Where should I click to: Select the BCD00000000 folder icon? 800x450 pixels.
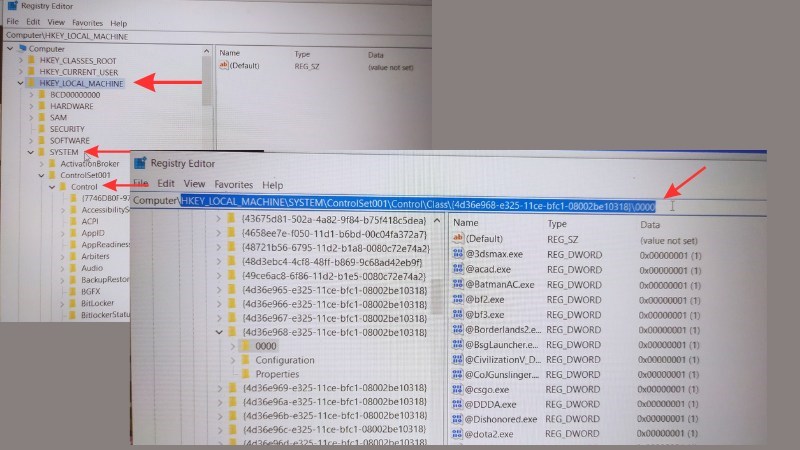click(x=42, y=94)
